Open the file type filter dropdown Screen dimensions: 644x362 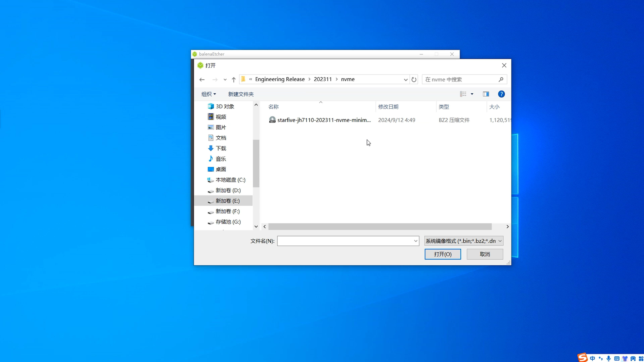pos(464,241)
